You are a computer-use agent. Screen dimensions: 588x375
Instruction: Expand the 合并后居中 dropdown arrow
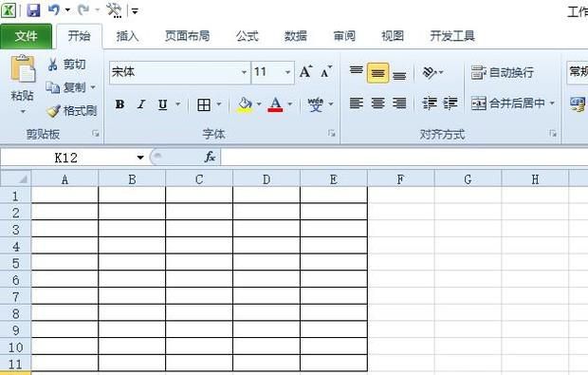coord(552,103)
